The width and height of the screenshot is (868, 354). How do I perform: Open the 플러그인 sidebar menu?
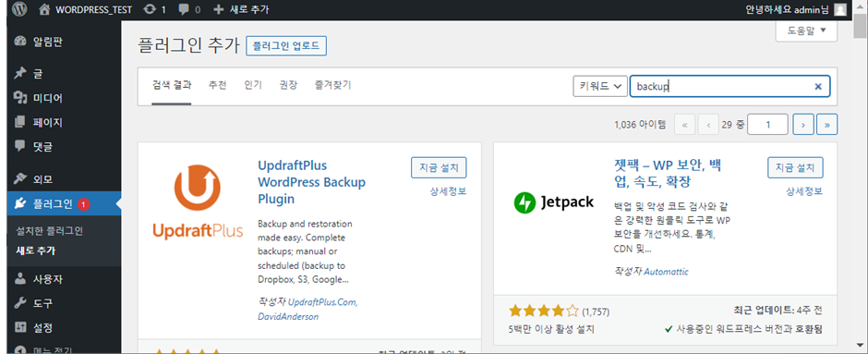65,203
